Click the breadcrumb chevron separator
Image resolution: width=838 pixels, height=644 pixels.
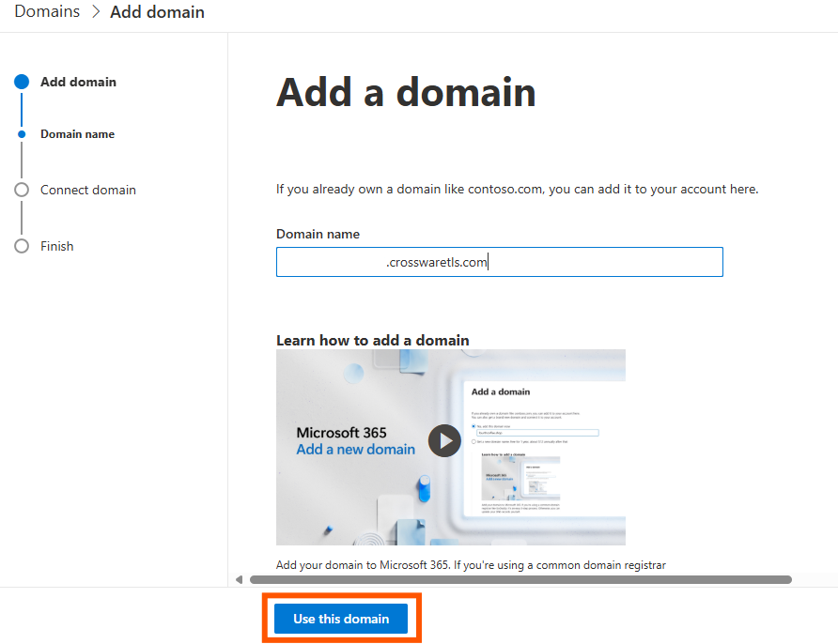(x=96, y=13)
